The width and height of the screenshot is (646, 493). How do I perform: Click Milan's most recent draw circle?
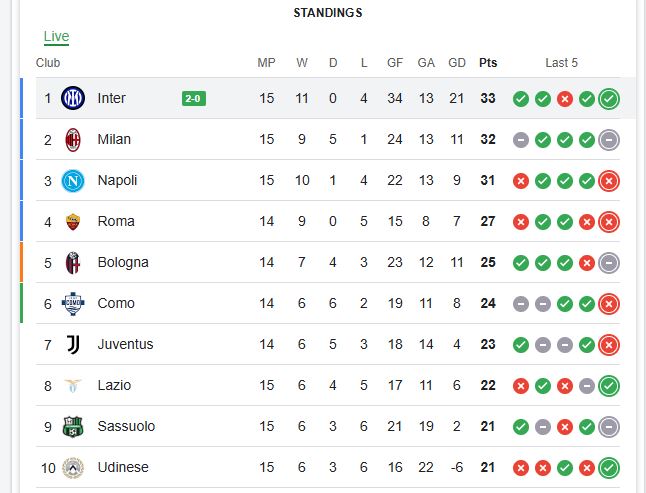pos(609,140)
